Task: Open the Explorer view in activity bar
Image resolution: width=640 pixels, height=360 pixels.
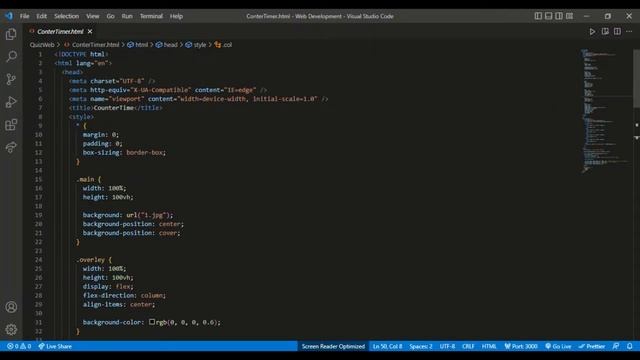Action: coord(11,34)
